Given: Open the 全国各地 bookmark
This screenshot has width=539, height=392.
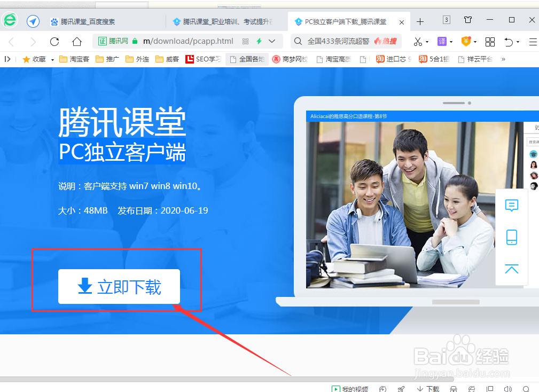Looking at the screenshot, I should point(247,59).
